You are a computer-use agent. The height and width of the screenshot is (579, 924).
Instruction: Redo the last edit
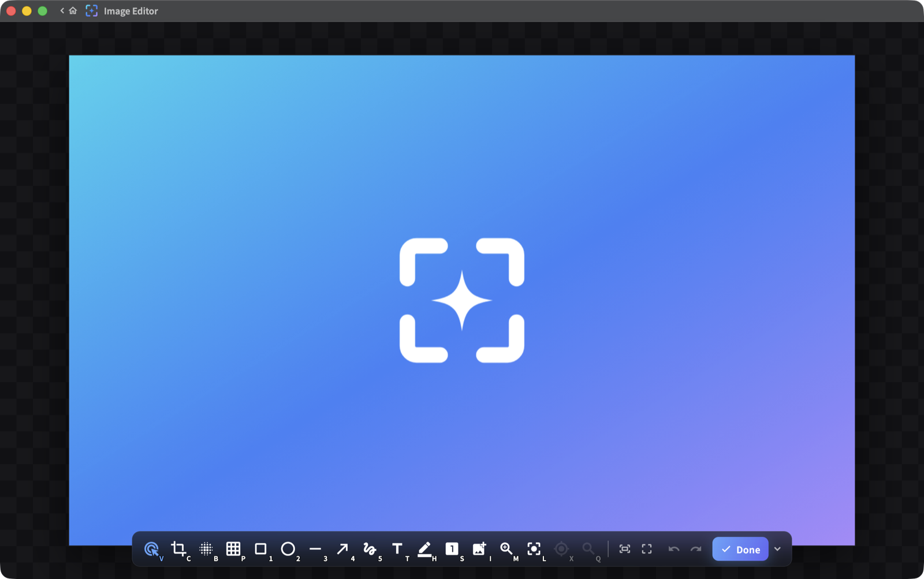click(x=696, y=549)
